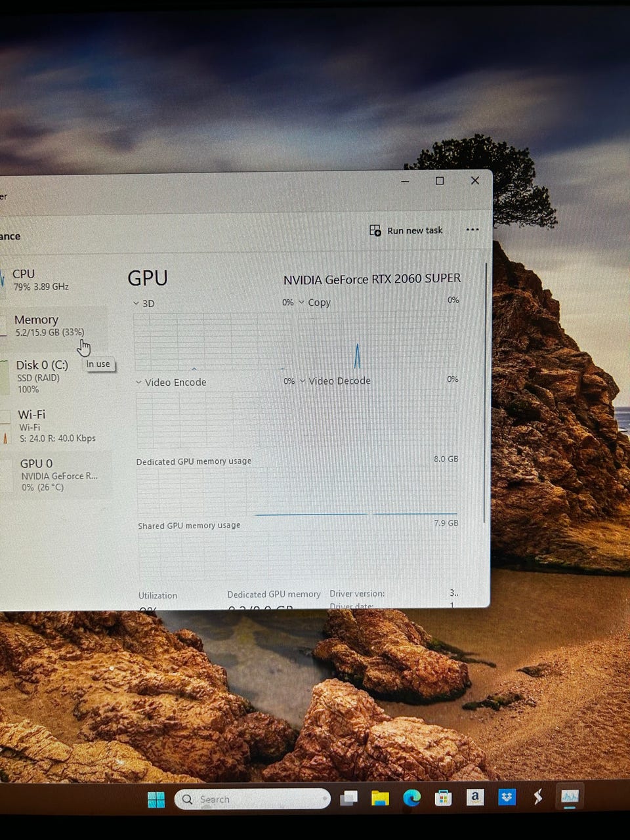Click the Task Manager vertical scrollbar
The image size is (630, 840).
pyautogui.click(x=486, y=394)
